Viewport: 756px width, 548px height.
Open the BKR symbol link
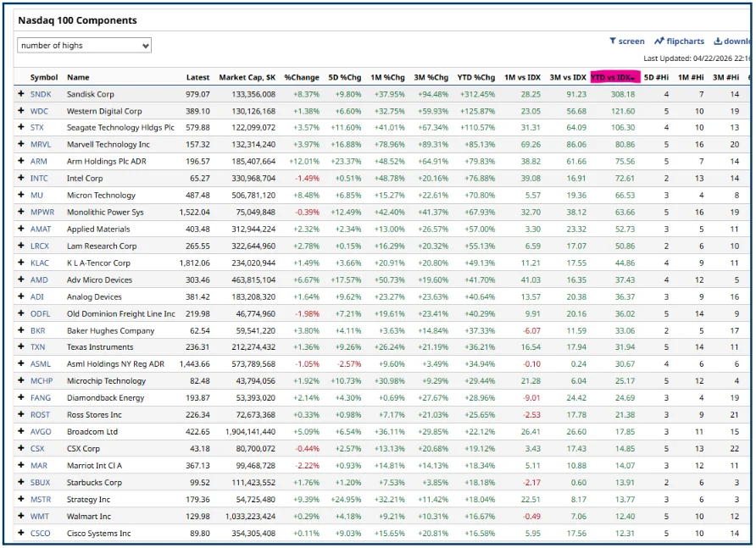point(37,330)
